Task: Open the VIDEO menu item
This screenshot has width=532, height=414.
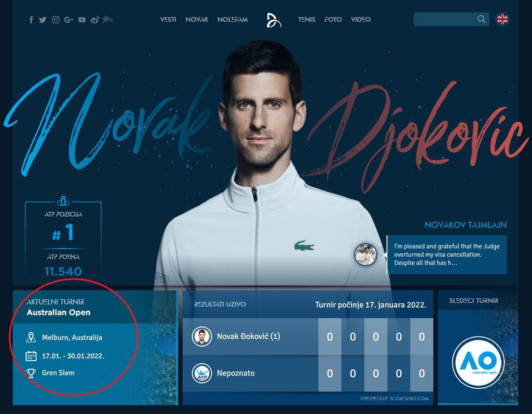Action: tap(361, 19)
